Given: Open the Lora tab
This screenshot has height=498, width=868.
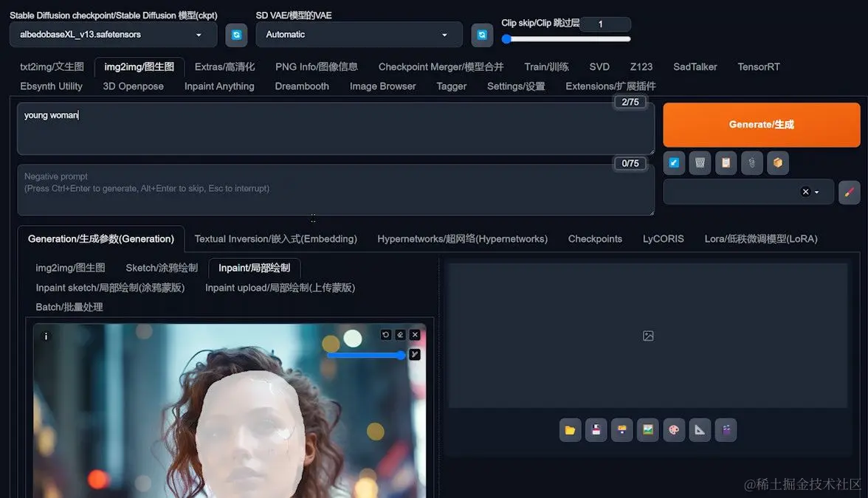Looking at the screenshot, I should point(760,239).
